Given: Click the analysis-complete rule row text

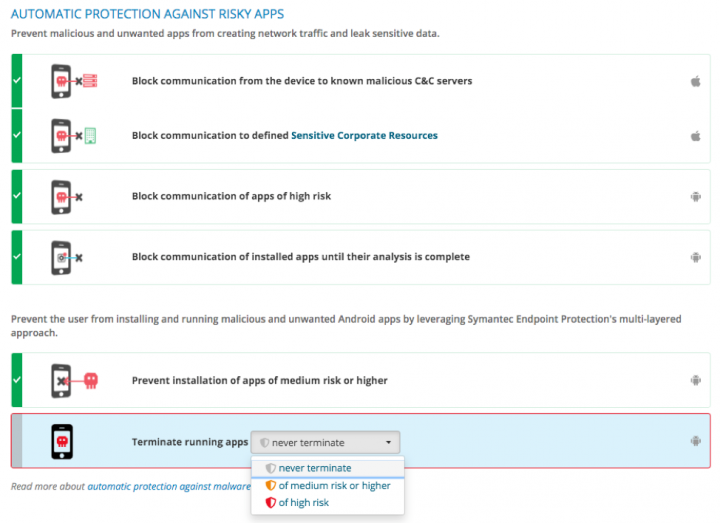Looking at the screenshot, I should (x=300, y=257).
